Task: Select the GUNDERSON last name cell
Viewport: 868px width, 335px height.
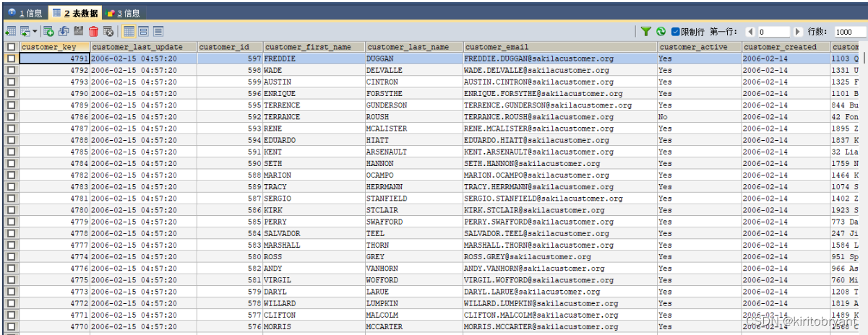Action: (x=414, y=105)
